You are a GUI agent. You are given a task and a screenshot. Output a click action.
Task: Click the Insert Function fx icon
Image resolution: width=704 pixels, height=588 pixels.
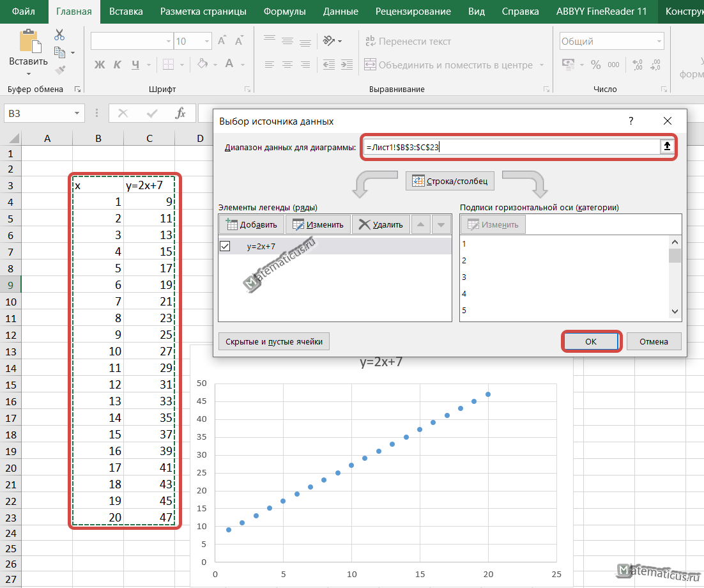click(181, 113)
